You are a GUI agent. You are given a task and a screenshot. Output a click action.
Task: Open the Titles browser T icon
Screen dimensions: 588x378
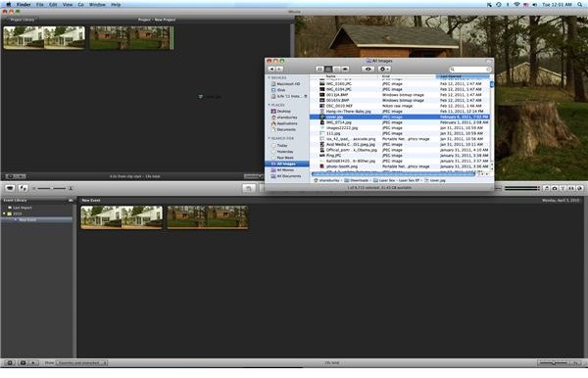(563, 188)
